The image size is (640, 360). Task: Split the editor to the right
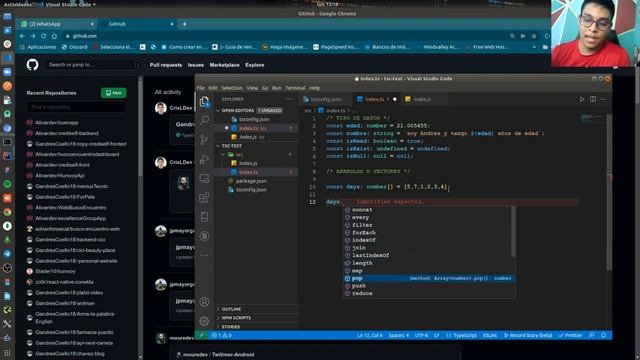point(593,99)
